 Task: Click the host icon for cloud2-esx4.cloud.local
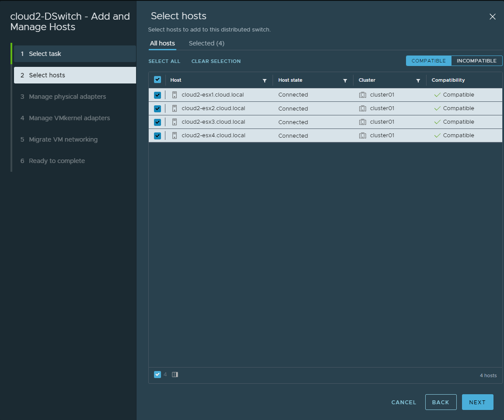click(175, 135)
